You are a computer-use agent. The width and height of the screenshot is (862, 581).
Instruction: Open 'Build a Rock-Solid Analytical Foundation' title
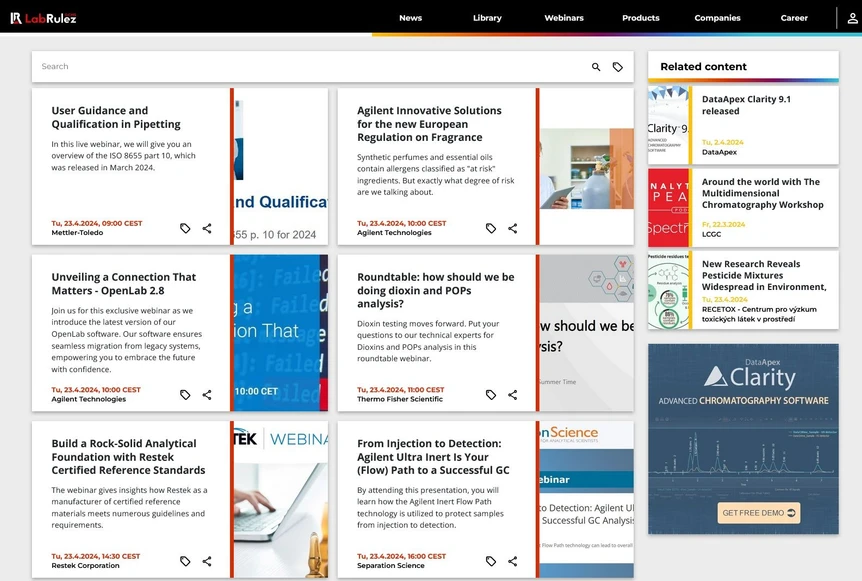pyautogui.click(x=128, y=457)
